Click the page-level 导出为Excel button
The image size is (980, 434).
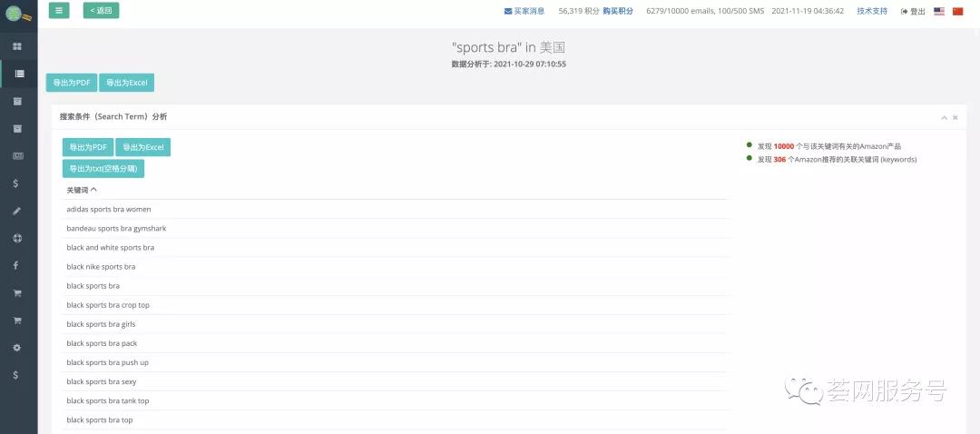pyautogui.click(x=126, y=83)
